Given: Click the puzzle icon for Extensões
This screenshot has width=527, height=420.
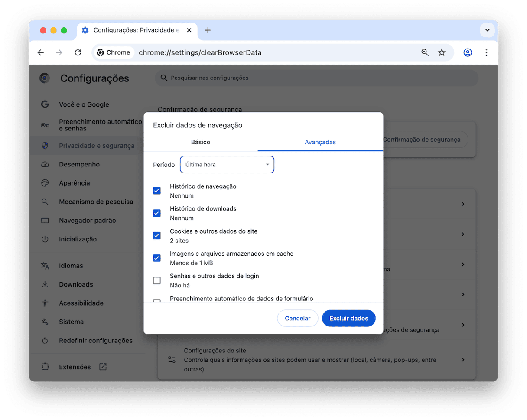Looking at the screenshot, I should [45, 367].
